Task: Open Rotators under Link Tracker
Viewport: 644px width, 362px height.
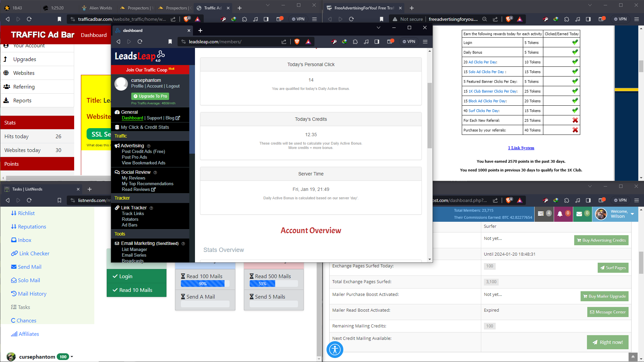Action: (x=130, y=219)
